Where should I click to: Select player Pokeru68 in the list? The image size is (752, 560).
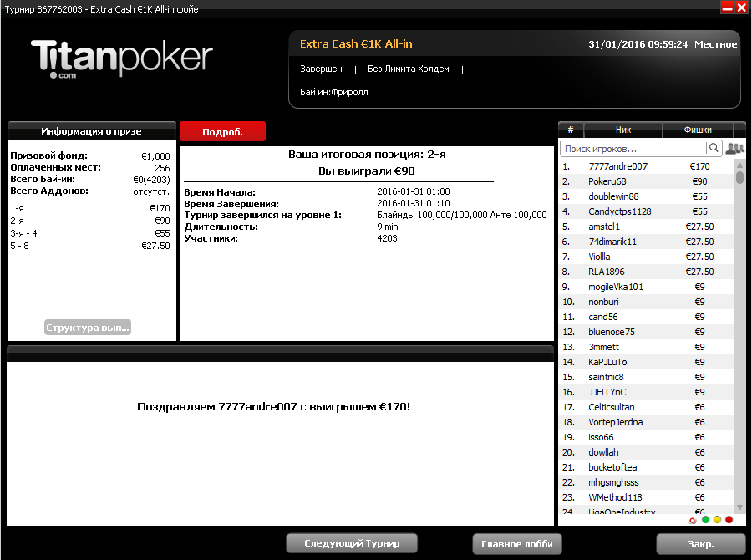646,181
